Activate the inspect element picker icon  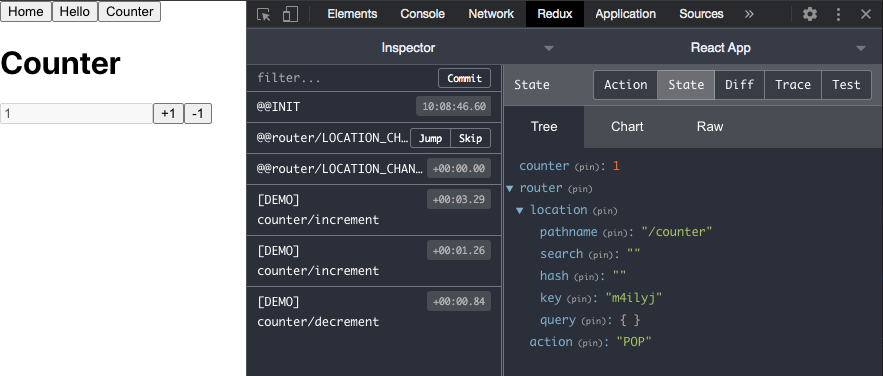pos(264,14)
